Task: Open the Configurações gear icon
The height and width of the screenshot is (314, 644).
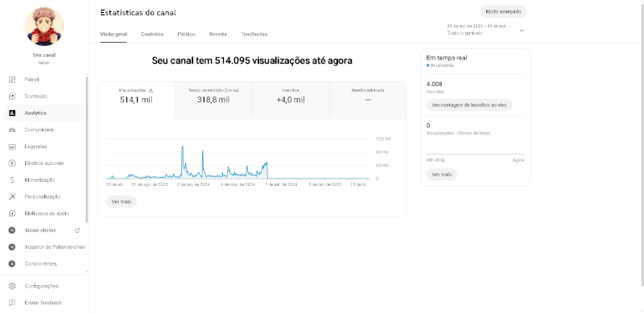Action: tap(12, 286)
